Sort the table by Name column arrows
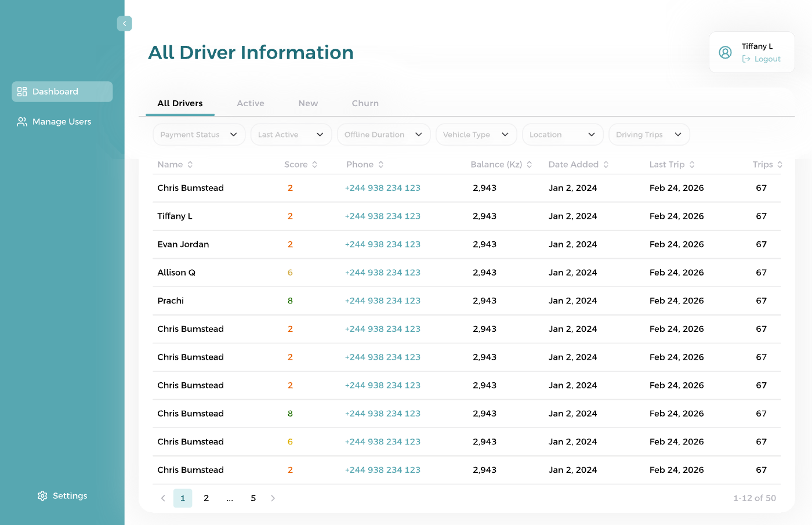Image resolution: width=812 pixels, height=525 pixels. (190, 165)
